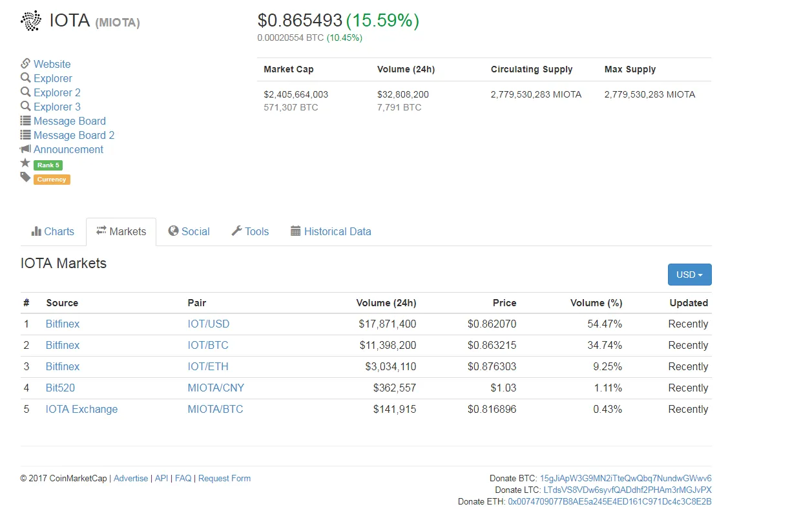
Task: Open Bitfinex in the IOT/USD row
Action: click(63, 324)
